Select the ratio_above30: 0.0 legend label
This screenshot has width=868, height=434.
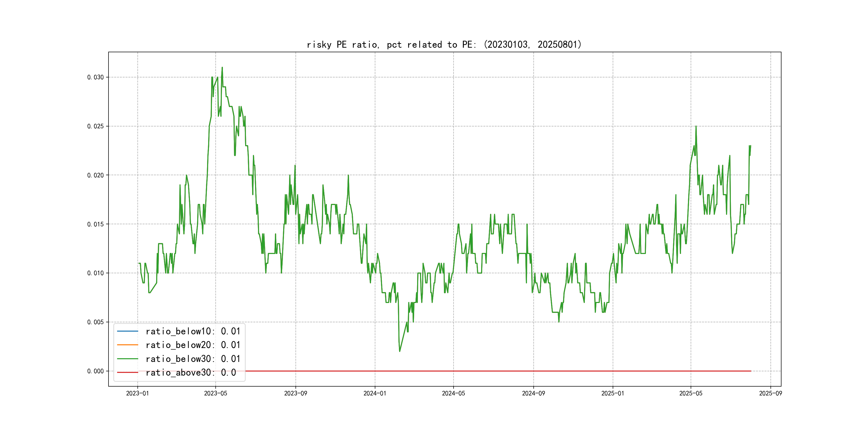(191, 373)
